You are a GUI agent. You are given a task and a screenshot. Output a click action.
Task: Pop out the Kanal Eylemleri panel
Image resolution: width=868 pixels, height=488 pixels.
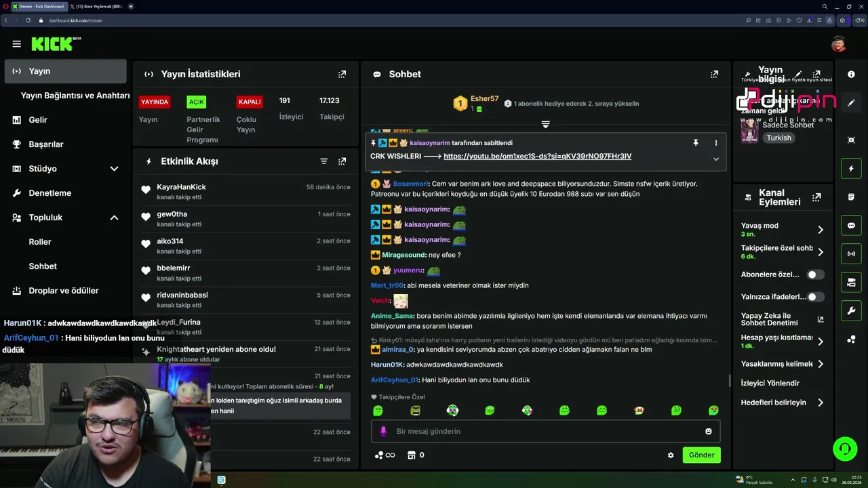point(816,197)
